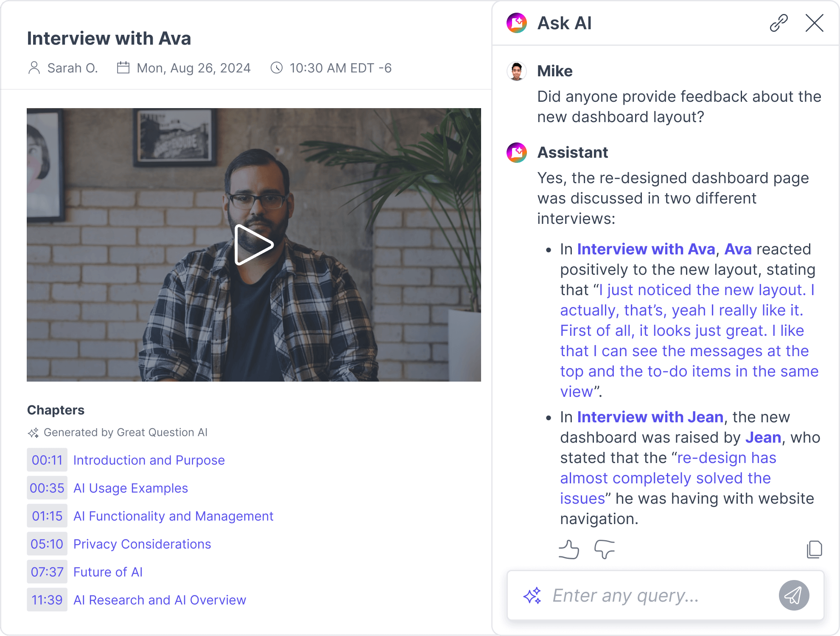The height and width of the screenshot is (636, 840).
Task: Give thumbs up to assistant response
Action: click(x=569, y=550)
